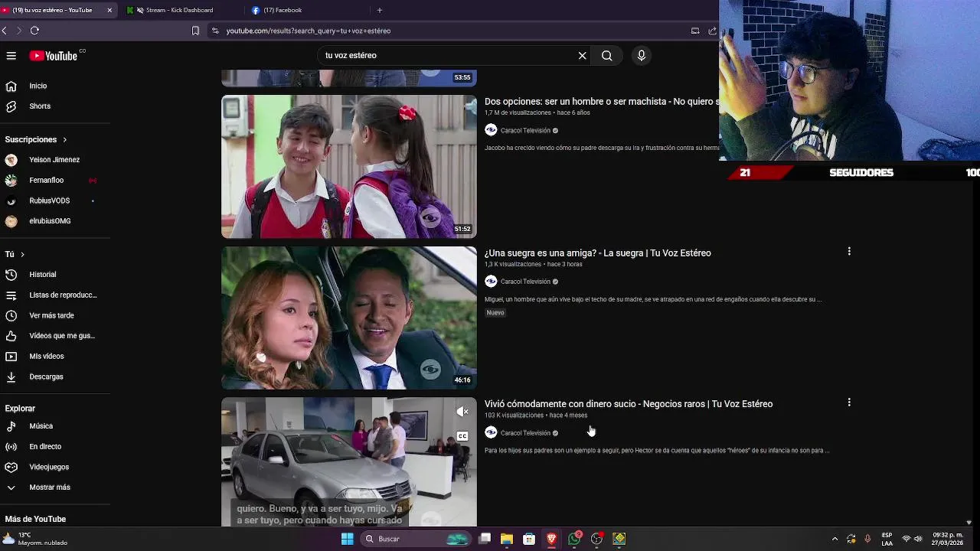Open Caracol Televisión avatar under Negocios raros
The width and height of the screenshot is (980, 551).
[x=491, y=432]
